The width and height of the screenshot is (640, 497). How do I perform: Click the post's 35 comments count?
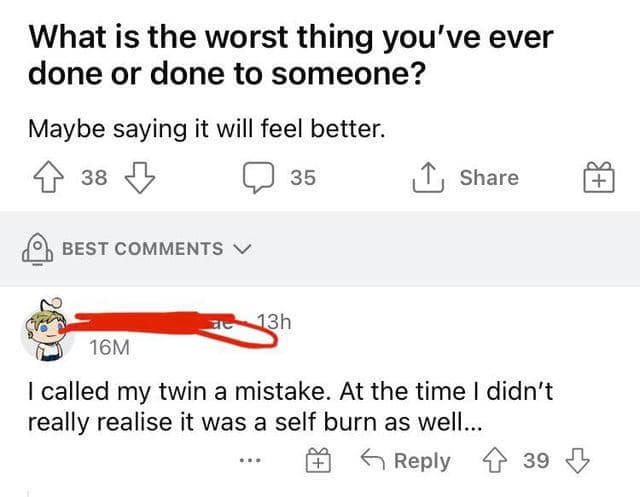point(303,178)
